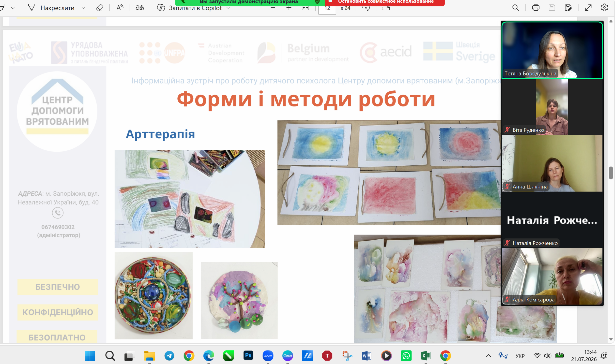
Task: Click the УКР language indicator
Action: 520,356
